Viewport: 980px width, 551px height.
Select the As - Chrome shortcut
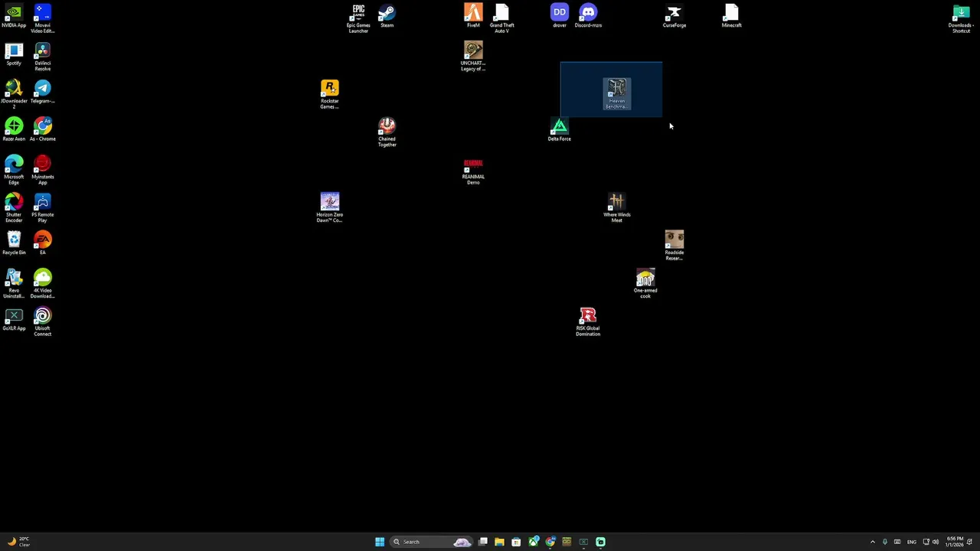point(43,130)
